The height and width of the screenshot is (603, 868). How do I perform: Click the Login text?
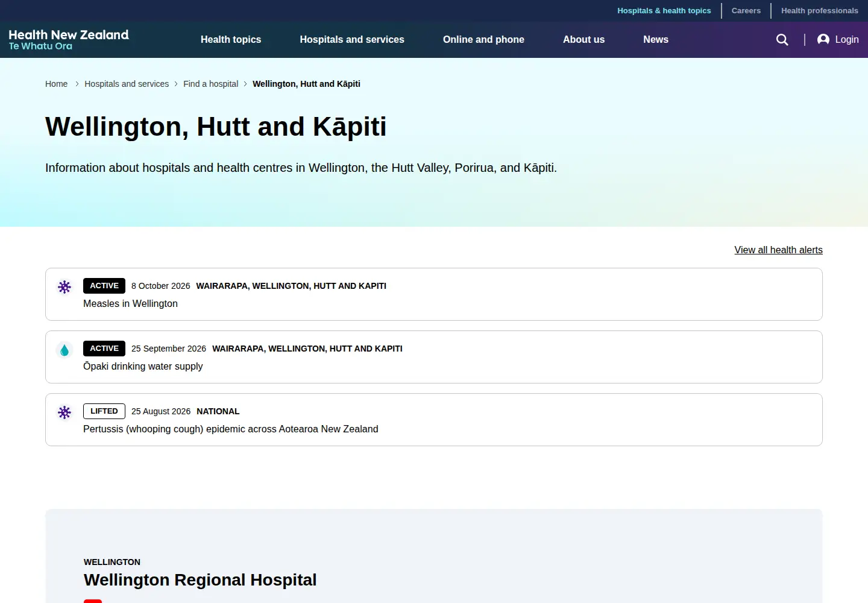click(847, 40)
